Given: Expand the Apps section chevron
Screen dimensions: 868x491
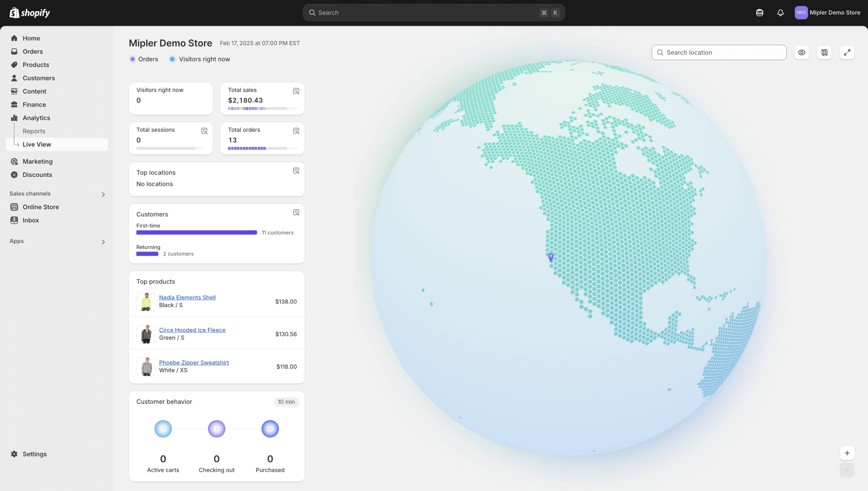Looking at the screenshot, I should [103, 242].
